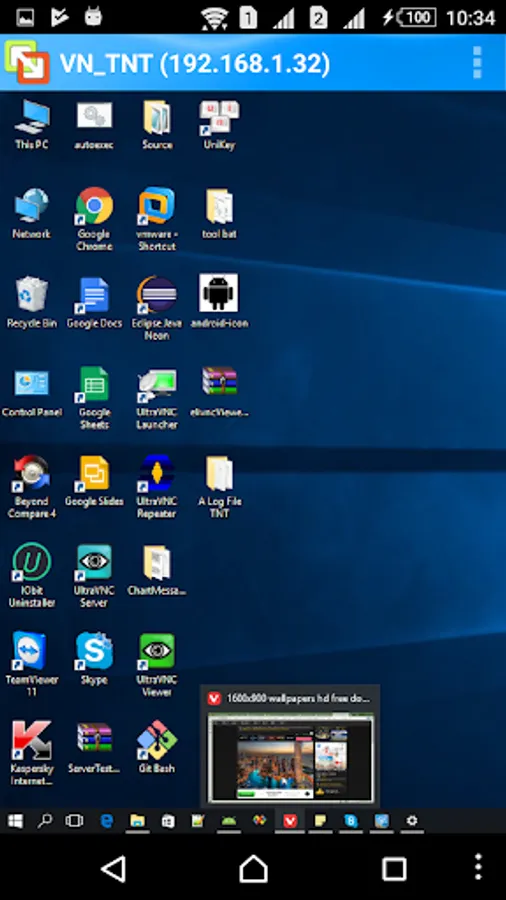
Task: Launch Google Sheets shortcut
Action: tap(94, 398)
